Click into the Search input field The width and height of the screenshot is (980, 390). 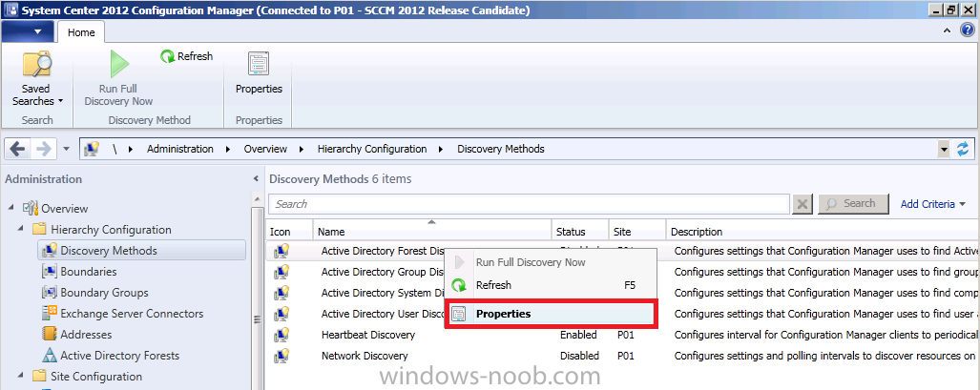click(530, 204)
